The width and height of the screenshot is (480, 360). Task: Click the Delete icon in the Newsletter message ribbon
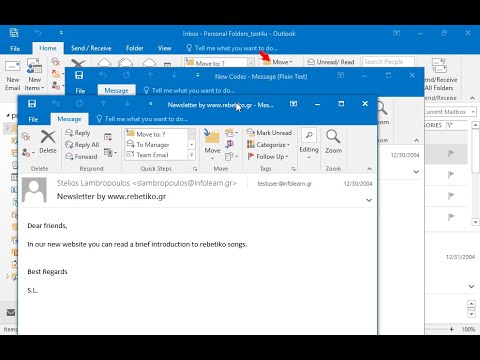48,141
